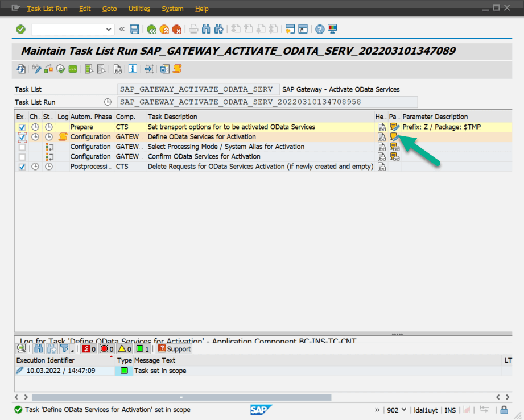The width and height of the screenshot is (524, 420).
Task: Click the horizontal scrollbar of log panel
Action: (x=181, y=397)
